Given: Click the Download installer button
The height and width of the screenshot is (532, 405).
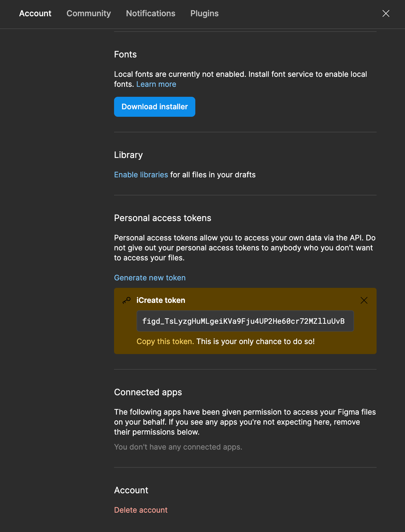Looking at the screenshot, I should [x=155, y=107].
